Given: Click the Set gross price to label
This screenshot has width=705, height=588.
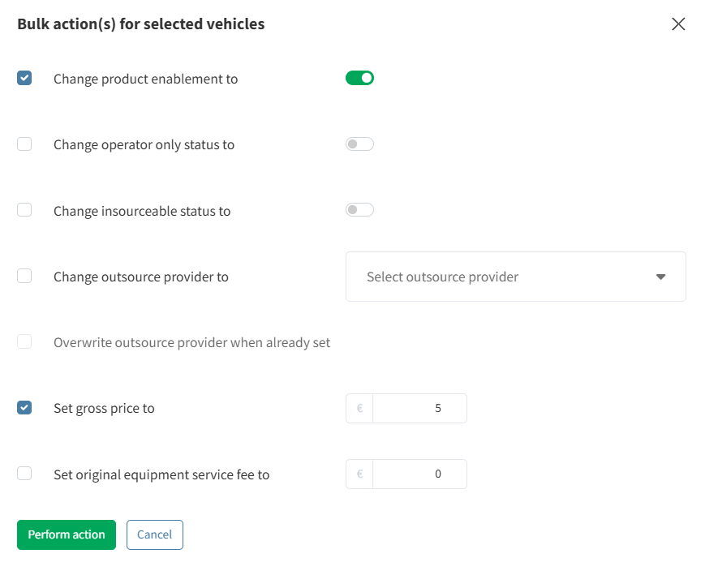Looking at the screenshot, I should (x=104, y=408).
